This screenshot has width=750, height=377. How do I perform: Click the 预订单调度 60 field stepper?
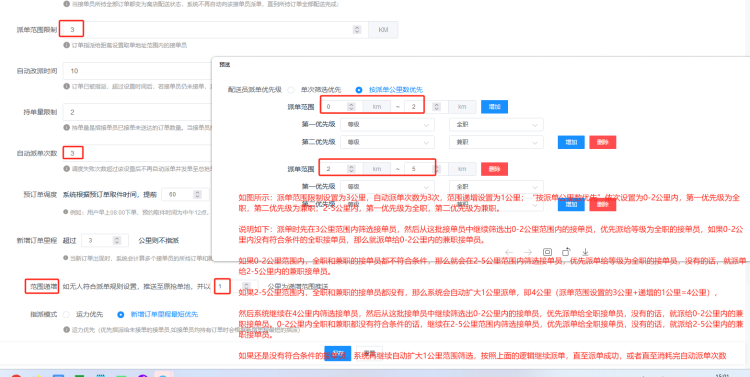197,195
